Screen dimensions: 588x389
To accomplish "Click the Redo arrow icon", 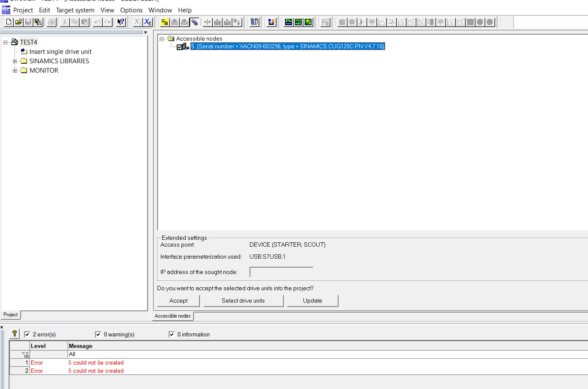I will pyautogui.click(x=107, y=22).
